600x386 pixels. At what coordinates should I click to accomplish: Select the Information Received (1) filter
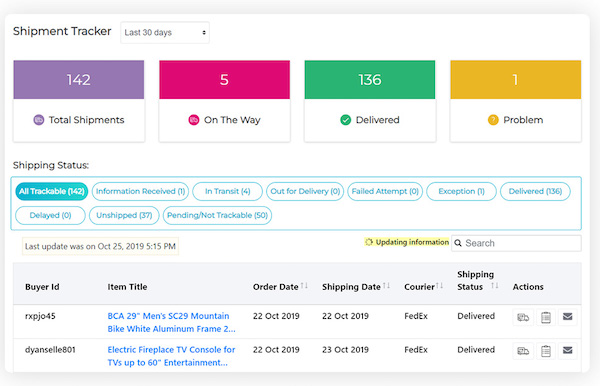(140, 191)
